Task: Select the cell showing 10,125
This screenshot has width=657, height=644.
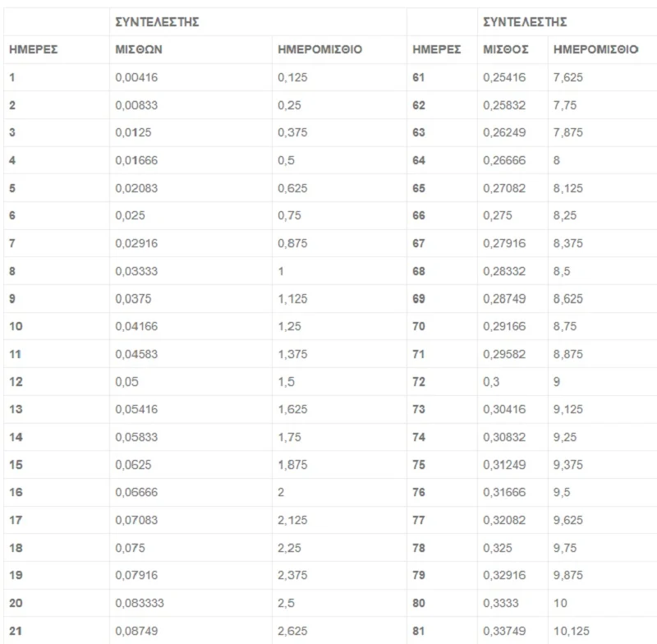Action: pos(572,630)
